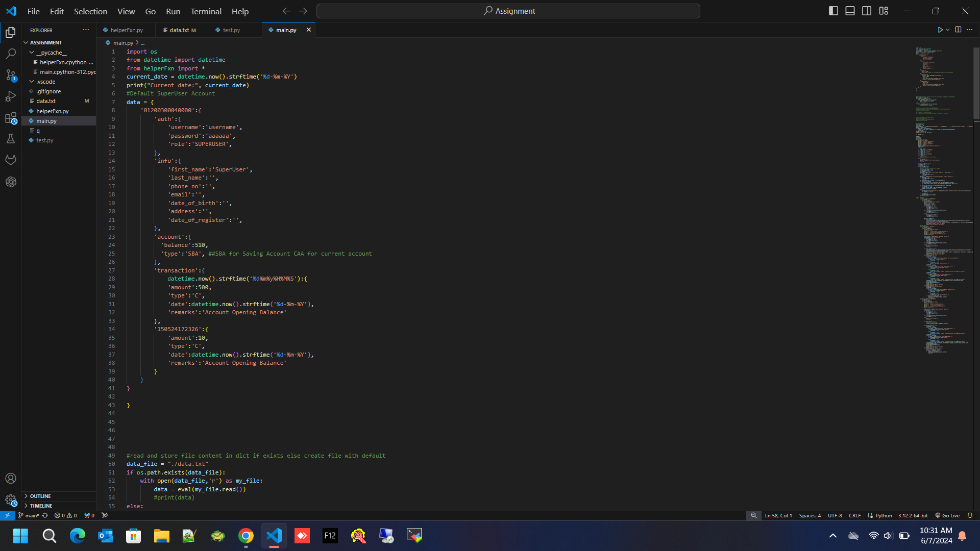Open the GitLab fox icon view

(11, 160)
